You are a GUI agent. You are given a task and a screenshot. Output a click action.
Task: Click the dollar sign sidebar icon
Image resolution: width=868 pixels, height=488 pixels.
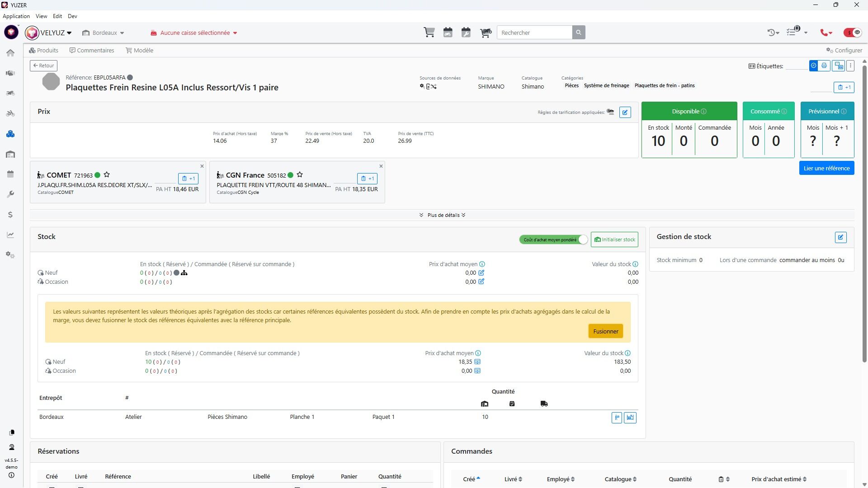[x=10, y=215]
